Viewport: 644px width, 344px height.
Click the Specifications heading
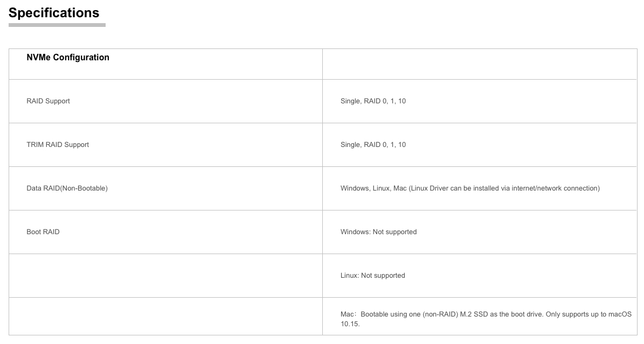(x=54, y=13)
